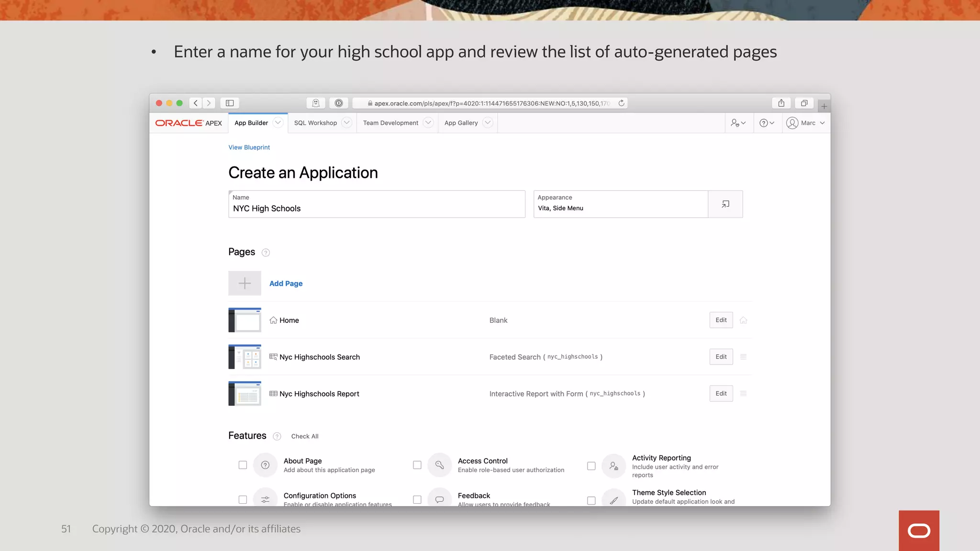Open the help question-mark menu

(x=767, y=123)
